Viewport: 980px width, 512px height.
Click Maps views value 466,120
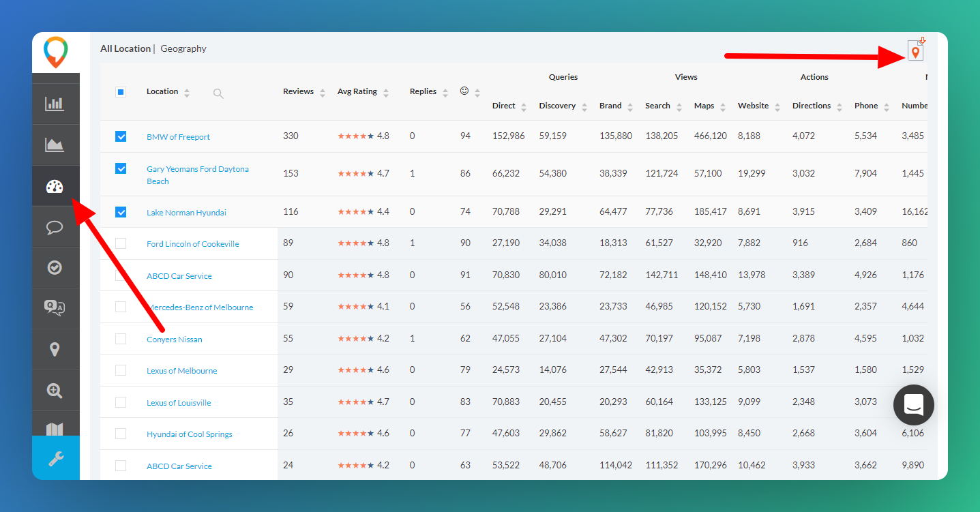(711, 136)
